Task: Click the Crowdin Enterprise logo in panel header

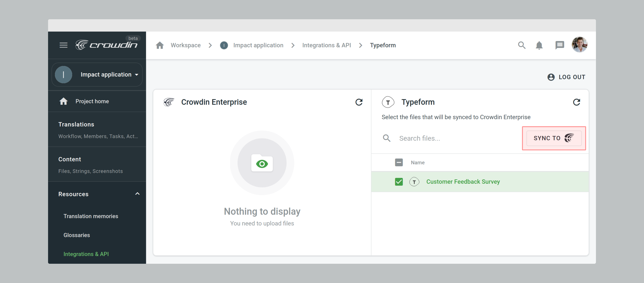Action: (169, 102)
